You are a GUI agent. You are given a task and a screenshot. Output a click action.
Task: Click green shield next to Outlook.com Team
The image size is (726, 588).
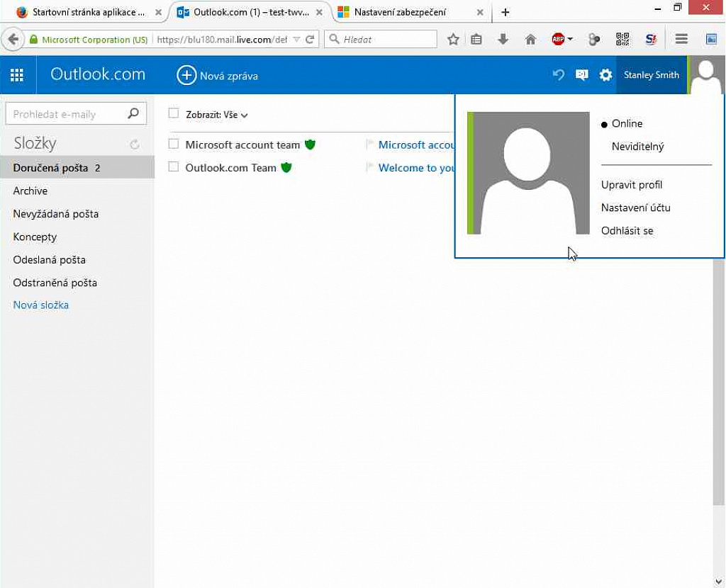pyautogui.click(x=286, y=167)
